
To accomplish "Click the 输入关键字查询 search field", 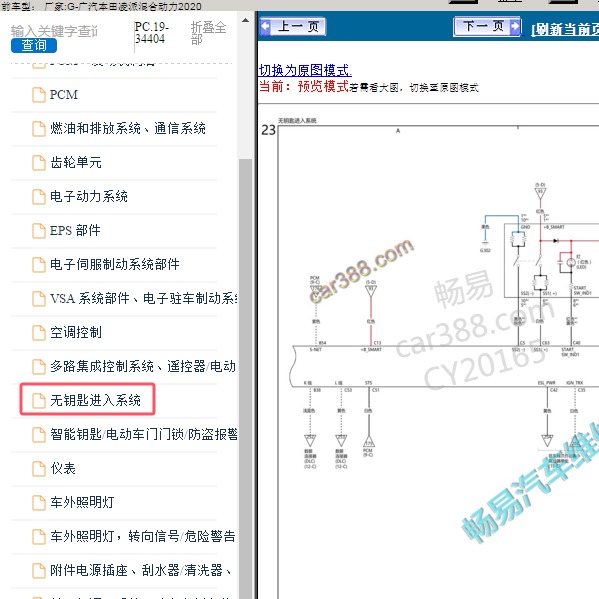I will 54,31.
